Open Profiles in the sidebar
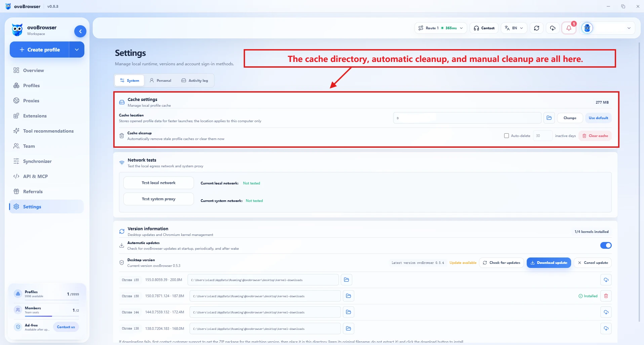 [x=46, y=85]
